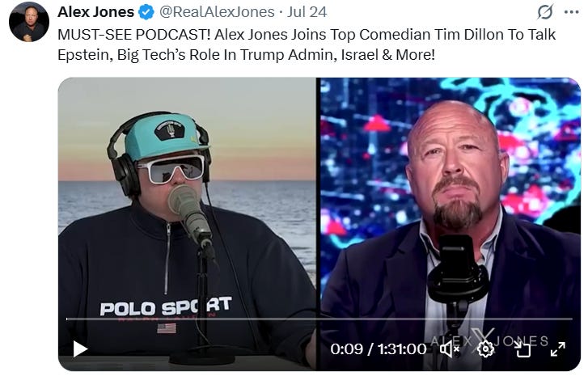The image size is (588, 376).
Task: Click the blue verified badge icon
Action: 146,12
